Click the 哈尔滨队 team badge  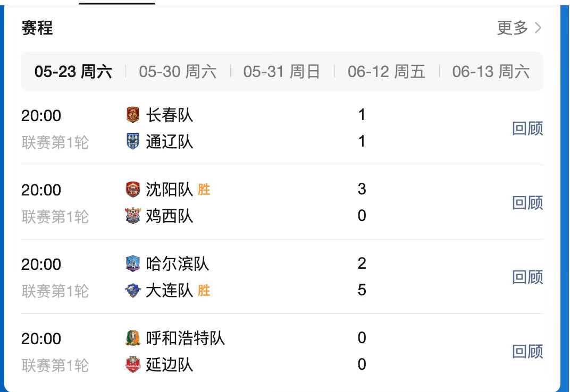(133, 264)
